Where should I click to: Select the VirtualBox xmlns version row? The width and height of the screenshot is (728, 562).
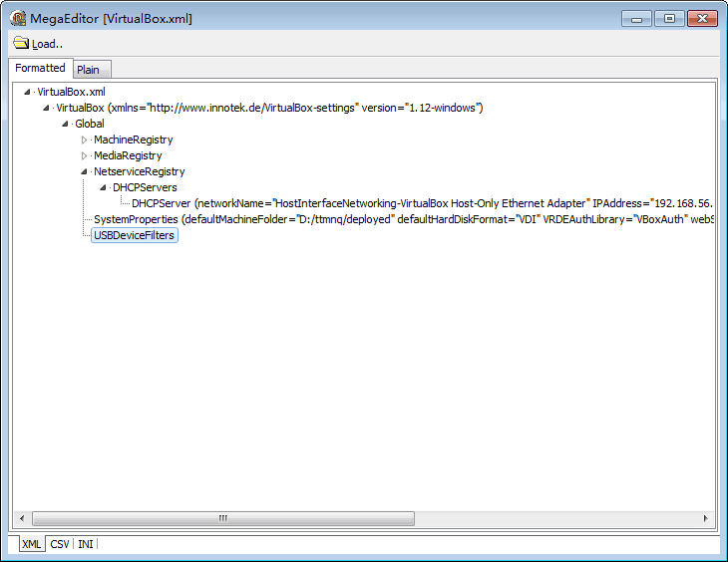point(269,108)
